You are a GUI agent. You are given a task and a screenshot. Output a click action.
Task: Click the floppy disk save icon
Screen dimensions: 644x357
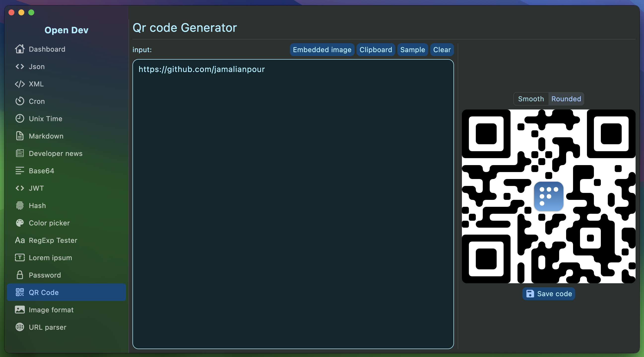[530, 294]
